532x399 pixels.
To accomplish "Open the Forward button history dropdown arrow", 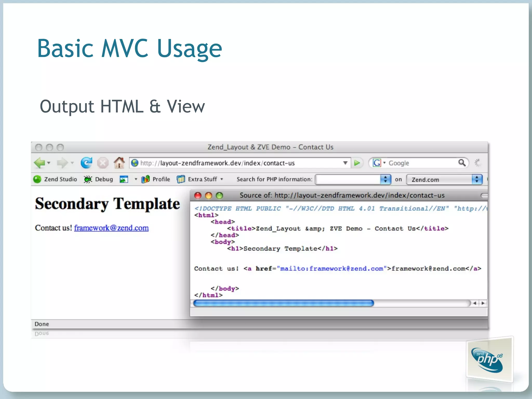I will (72, 163).
